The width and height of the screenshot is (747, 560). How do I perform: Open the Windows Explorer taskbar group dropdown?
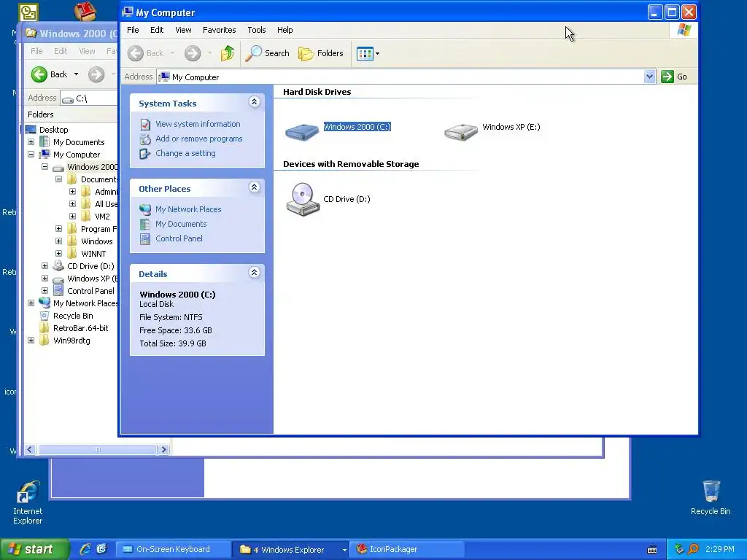click(344, 550)
